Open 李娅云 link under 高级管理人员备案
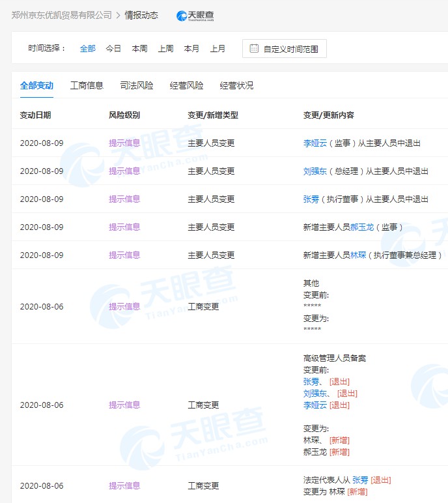 pos(315,405)
